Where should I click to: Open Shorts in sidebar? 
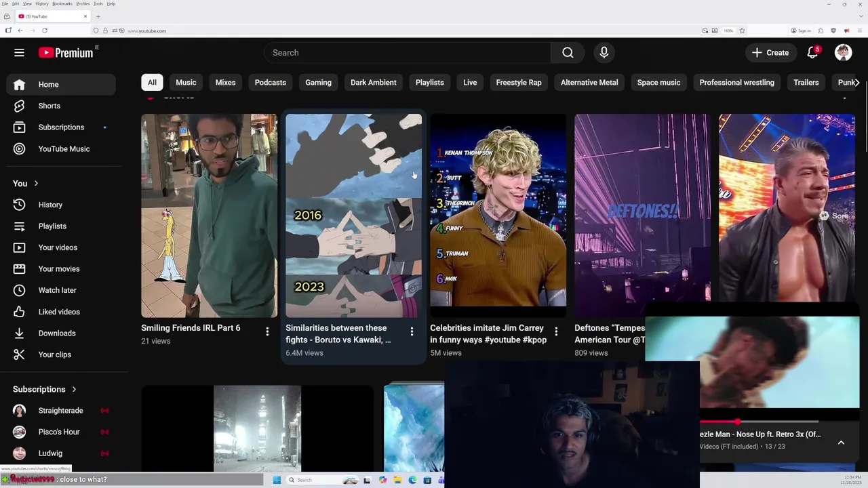[61, 106]
